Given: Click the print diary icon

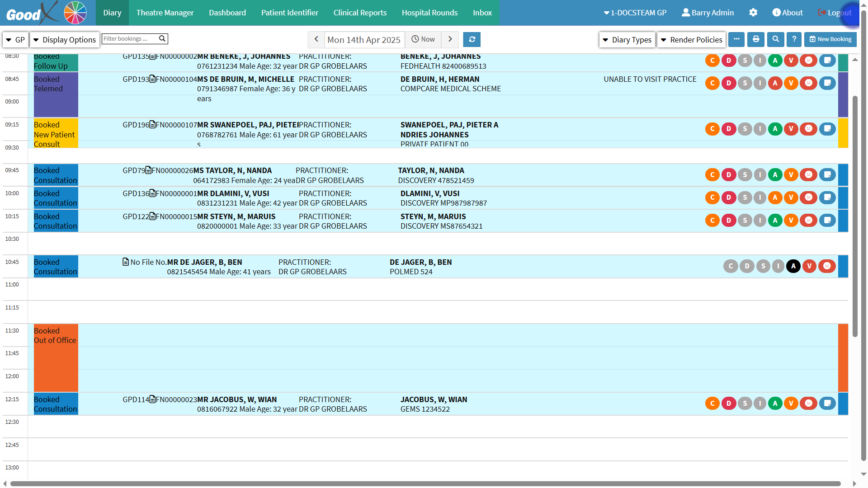Looking at the screenshot, I should click(x=756, y=39).
